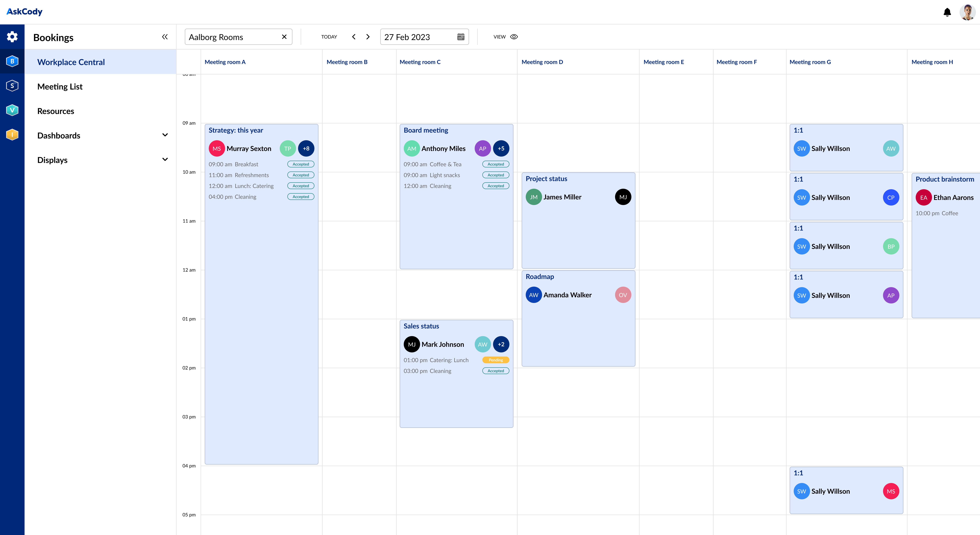Image resolution: width=980 pixels, height=535 pixels.
Task: Select the blue B Bookings module icon
Action: (12, 61)
